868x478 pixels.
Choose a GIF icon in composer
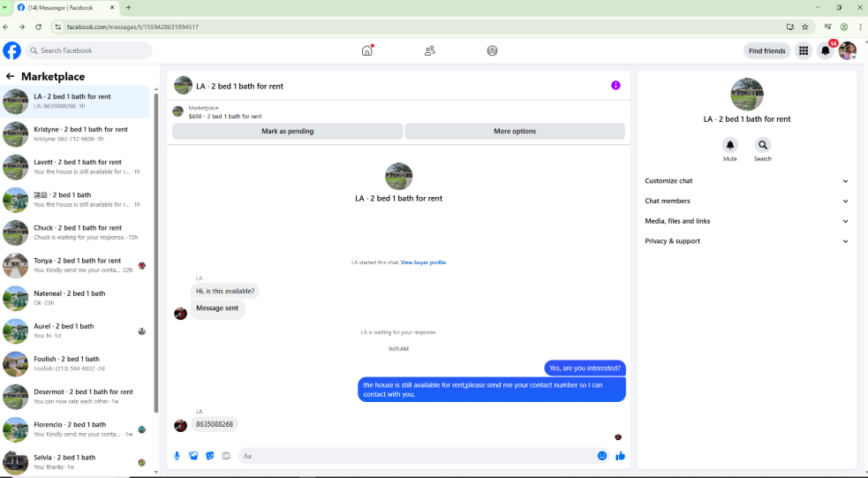coord(226,456)
